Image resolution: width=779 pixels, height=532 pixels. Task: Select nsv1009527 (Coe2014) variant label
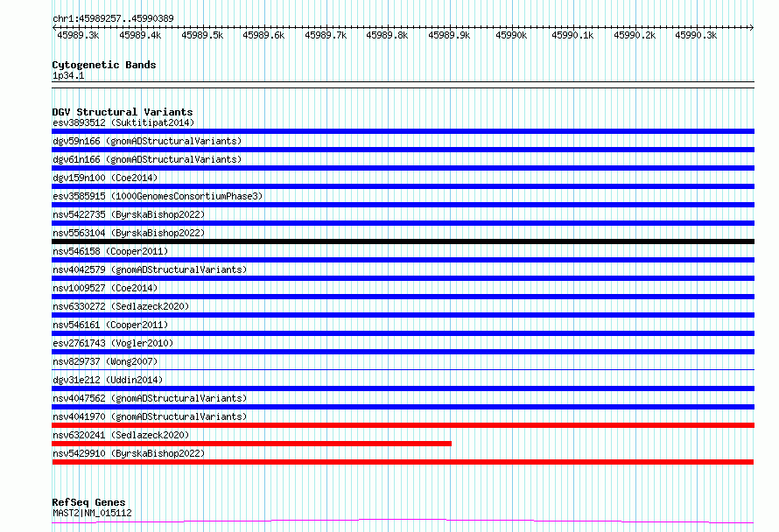[x=105, y=288]
